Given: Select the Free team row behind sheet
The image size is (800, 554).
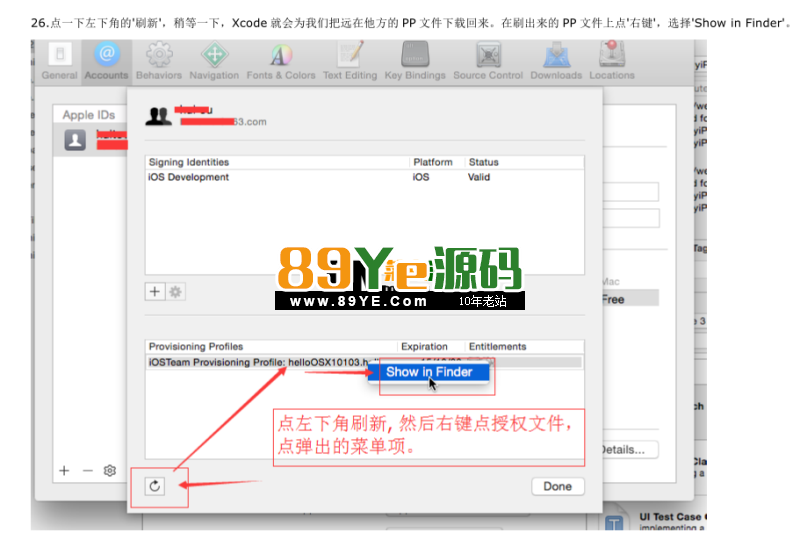Looking at the screenshot, I should (631, 299).
